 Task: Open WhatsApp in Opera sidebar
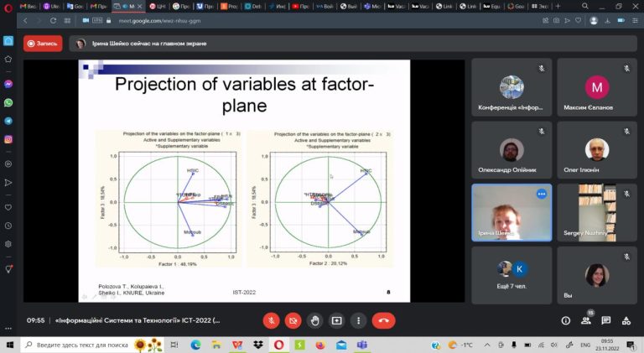tap(8, 102)
